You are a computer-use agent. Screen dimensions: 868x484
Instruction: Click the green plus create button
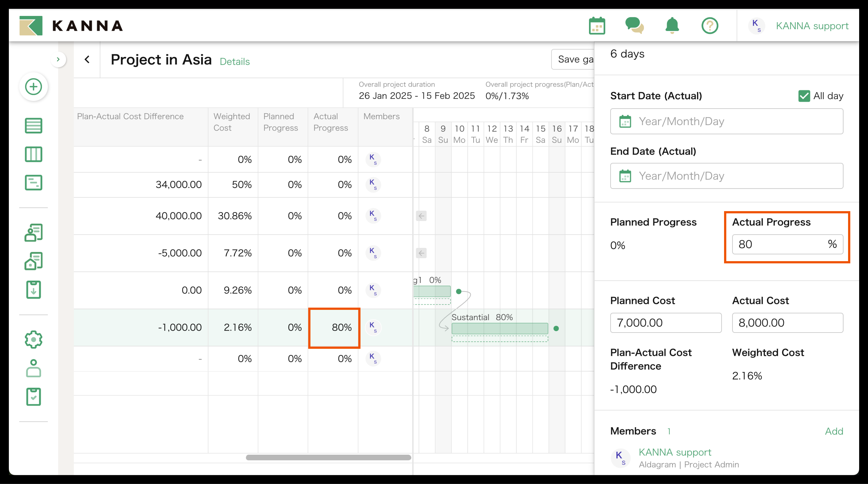pyautogui.click(x=33, y=87)
